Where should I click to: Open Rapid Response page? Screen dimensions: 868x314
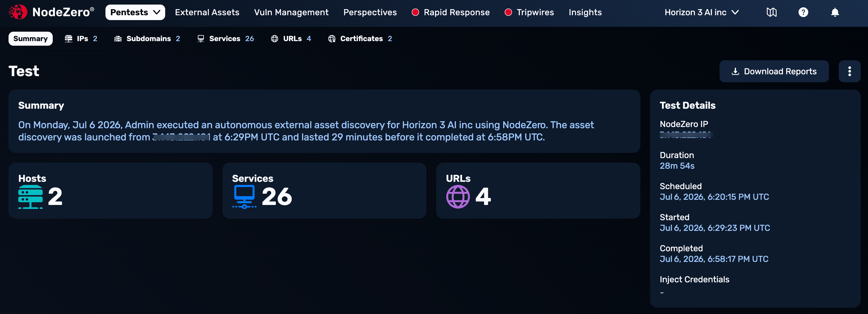click(457, 12)
